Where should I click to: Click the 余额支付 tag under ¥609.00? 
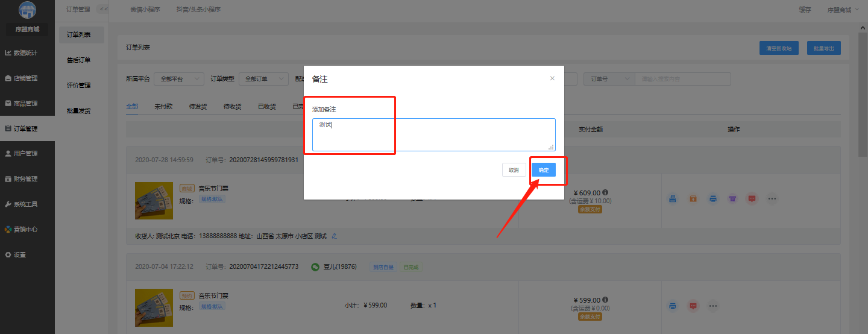590,209
